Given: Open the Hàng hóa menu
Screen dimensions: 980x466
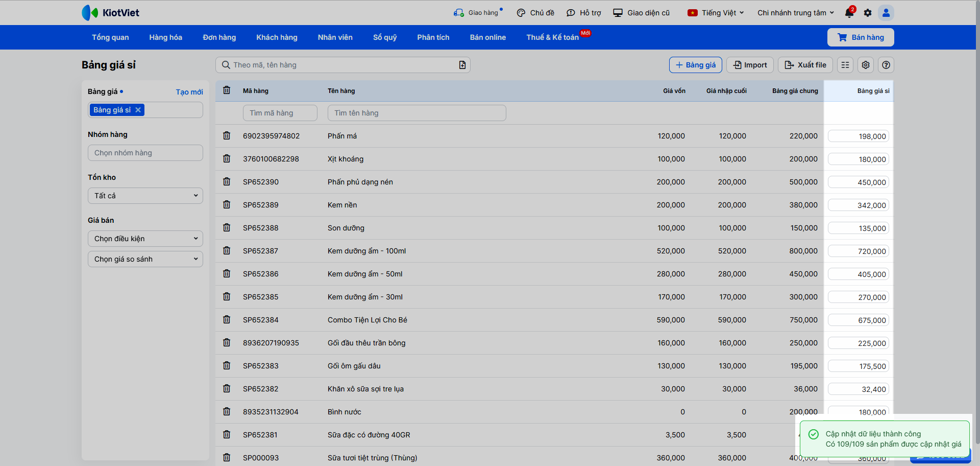Looking at the screenshot, I should point(165,37).
